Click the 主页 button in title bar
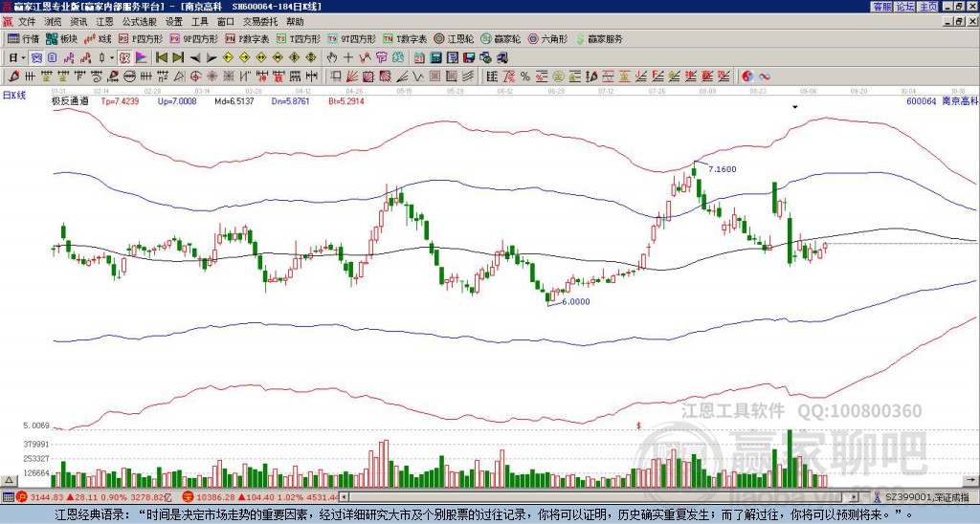 [x=928, y=7]
